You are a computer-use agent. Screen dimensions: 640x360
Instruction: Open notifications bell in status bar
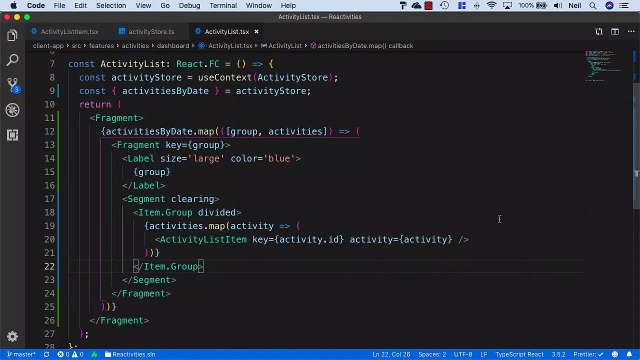coord(629,354)
